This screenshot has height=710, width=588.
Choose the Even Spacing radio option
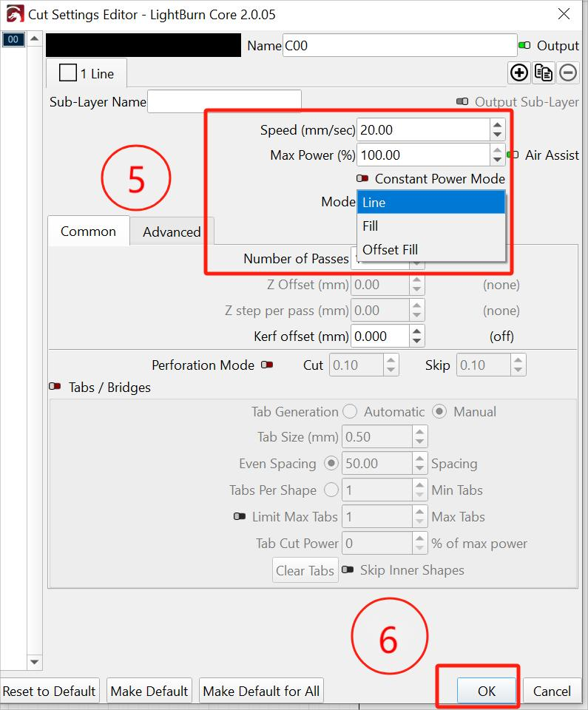coord(331,463)
